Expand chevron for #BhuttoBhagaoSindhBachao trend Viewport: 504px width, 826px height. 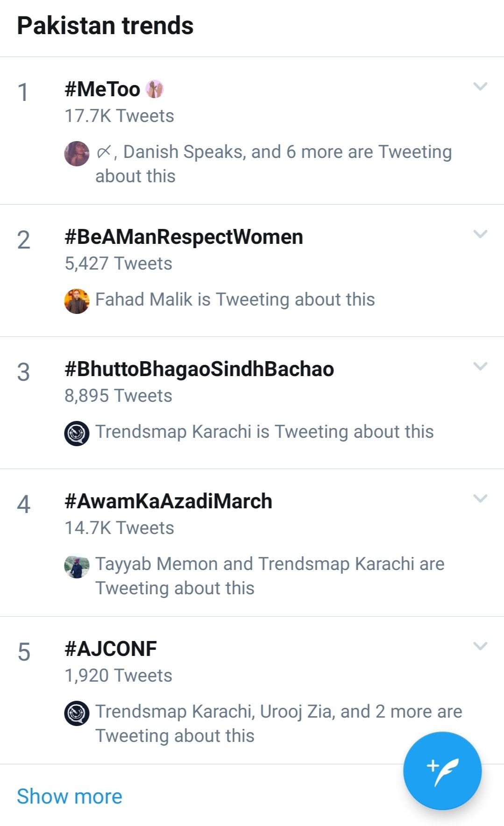pyautogui.click(x=480, y=366)
